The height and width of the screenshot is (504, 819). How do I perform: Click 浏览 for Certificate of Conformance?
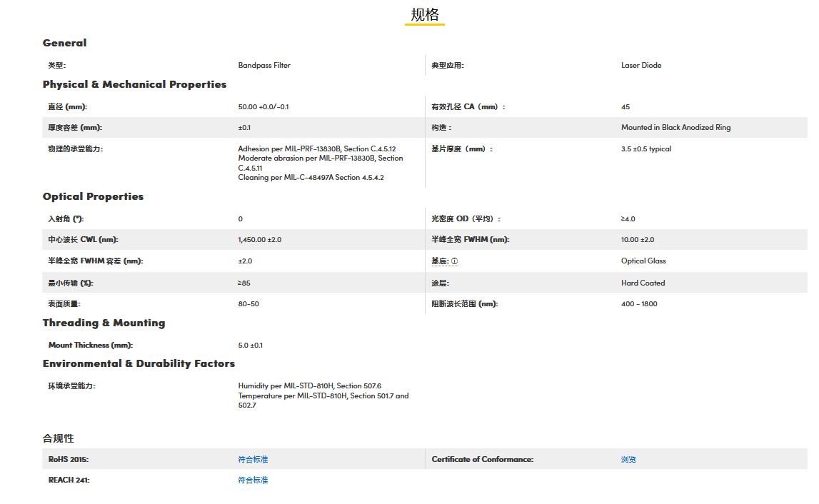tap(628, 459)
